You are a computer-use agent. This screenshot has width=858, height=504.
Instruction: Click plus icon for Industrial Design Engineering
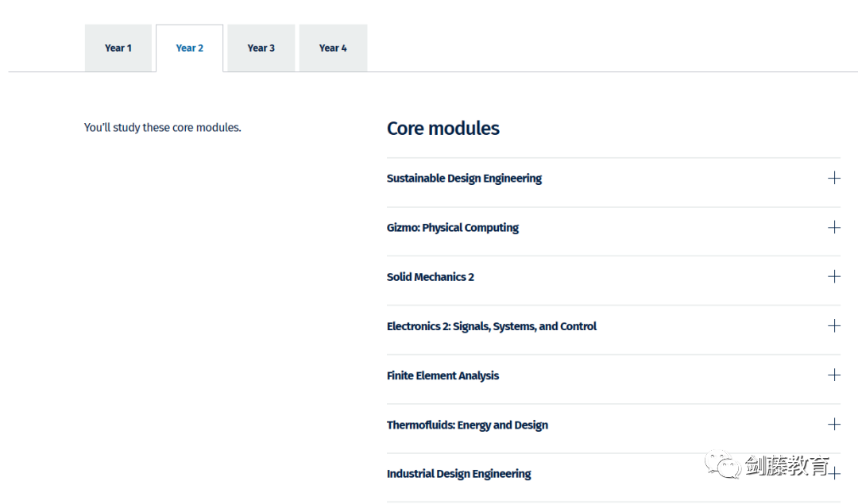(835, 474)
